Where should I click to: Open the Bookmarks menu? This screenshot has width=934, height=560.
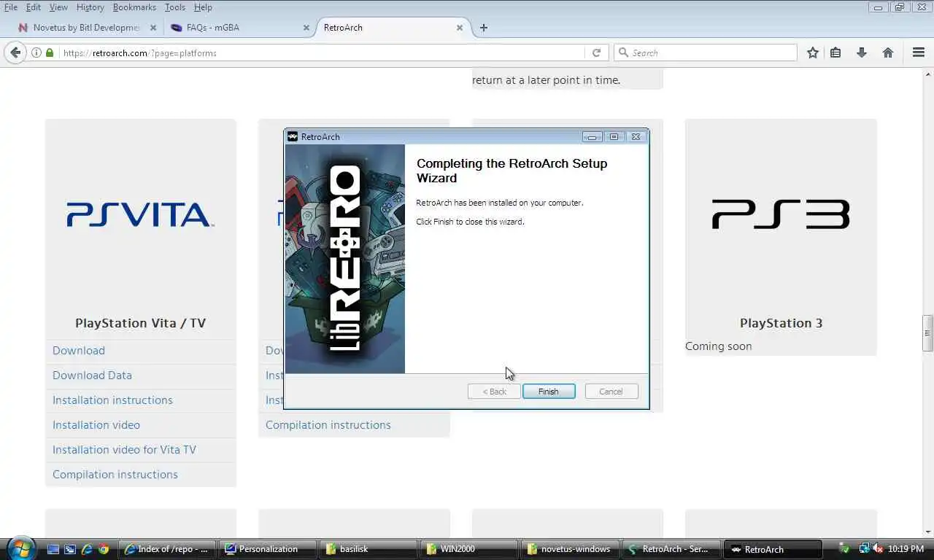pos(134,7)
